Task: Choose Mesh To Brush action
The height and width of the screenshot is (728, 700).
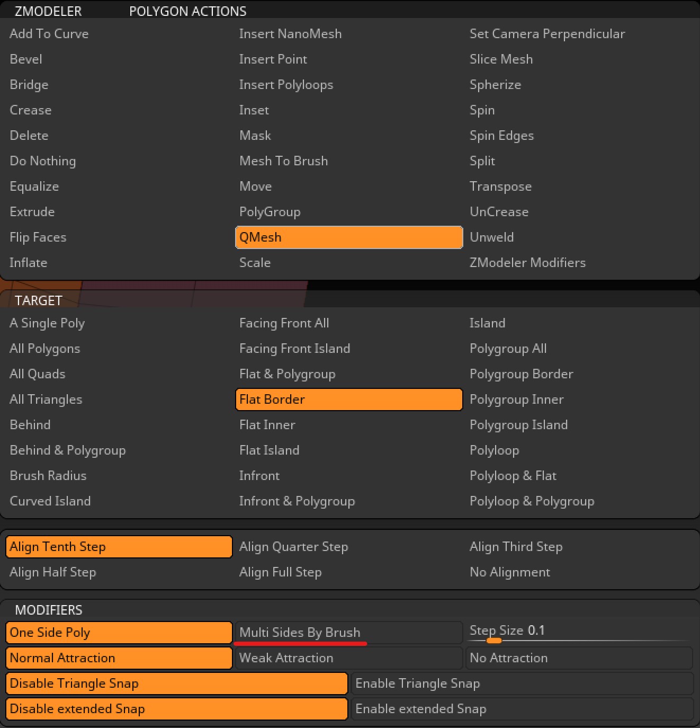Action: coord(283,161)
